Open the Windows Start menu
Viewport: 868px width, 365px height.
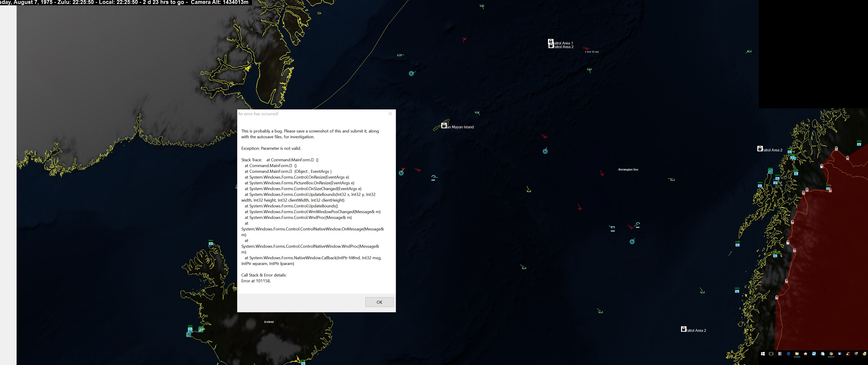763,354
